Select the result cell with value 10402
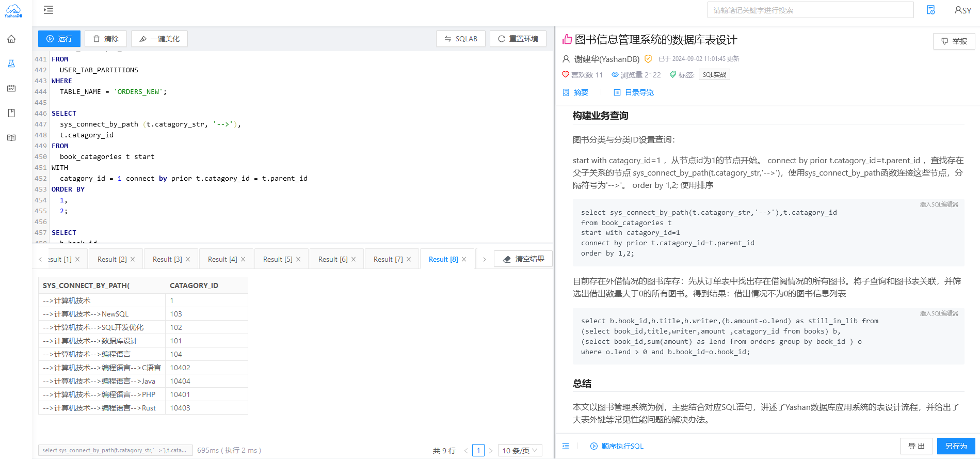The width and height of the screenshot is (980, 459). tap(206, 368)
